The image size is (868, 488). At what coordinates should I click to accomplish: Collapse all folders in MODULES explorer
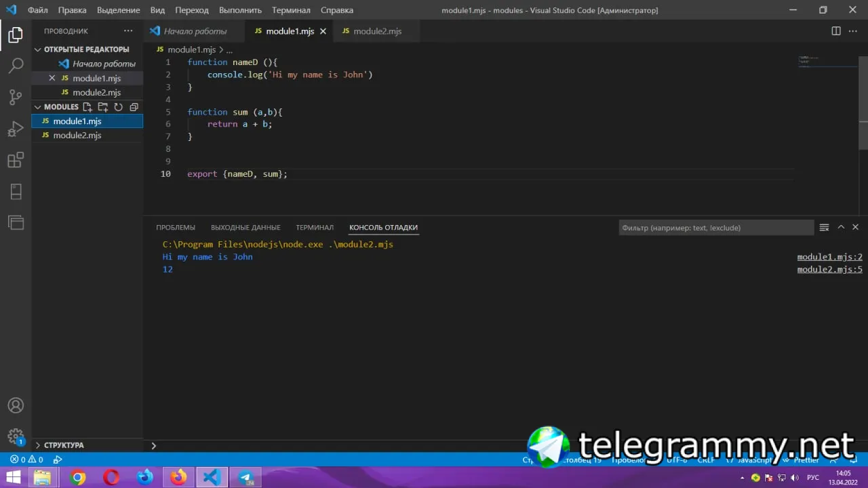pyautogui.click(x=134, y=107)
